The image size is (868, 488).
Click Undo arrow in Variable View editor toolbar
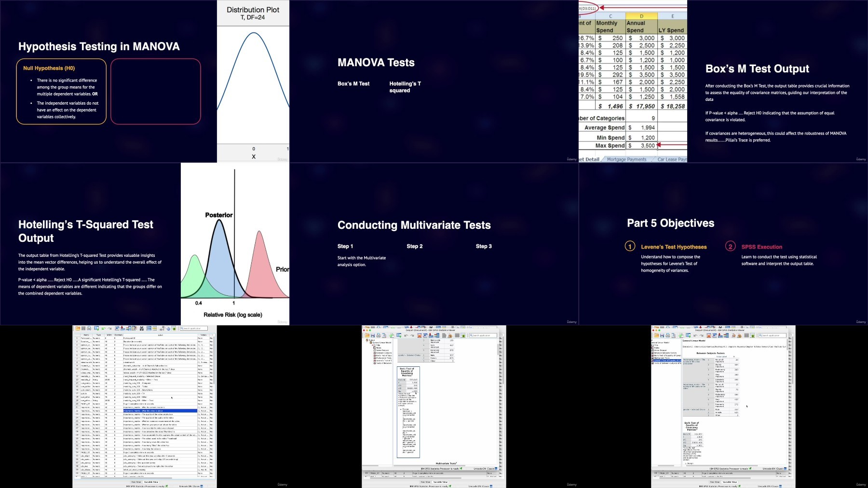tap(103, 329)
